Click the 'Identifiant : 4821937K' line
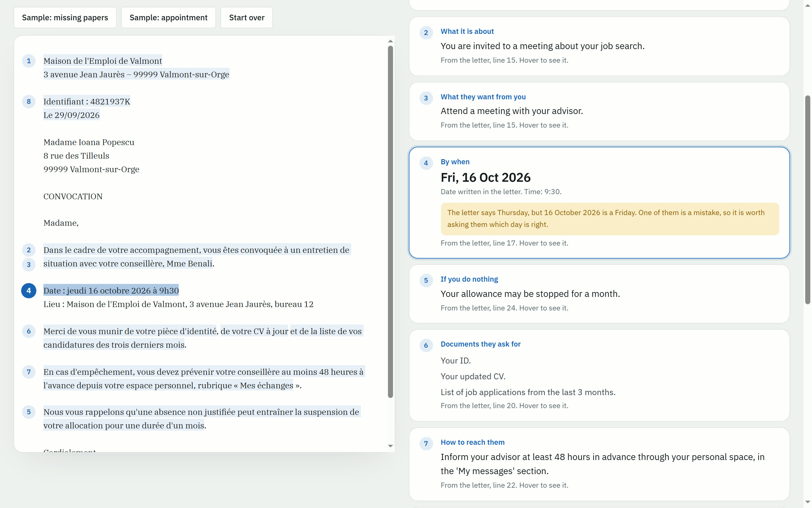812x508 pixels. 87,102
